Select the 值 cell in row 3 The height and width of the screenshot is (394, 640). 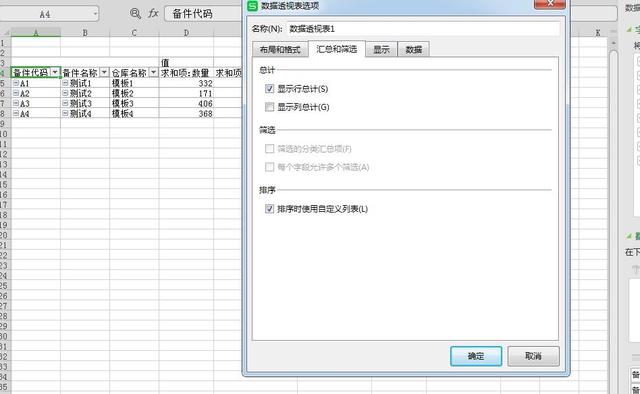[x=186, y=62]
